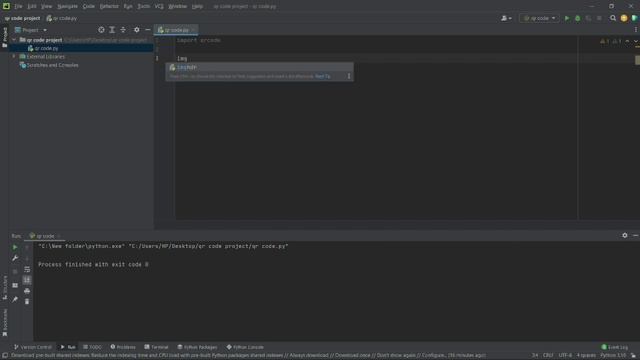Click the warnings count inspection indicator
This screenshot has width=640, height=360.
pyautogui.click(x=604, y=41)
